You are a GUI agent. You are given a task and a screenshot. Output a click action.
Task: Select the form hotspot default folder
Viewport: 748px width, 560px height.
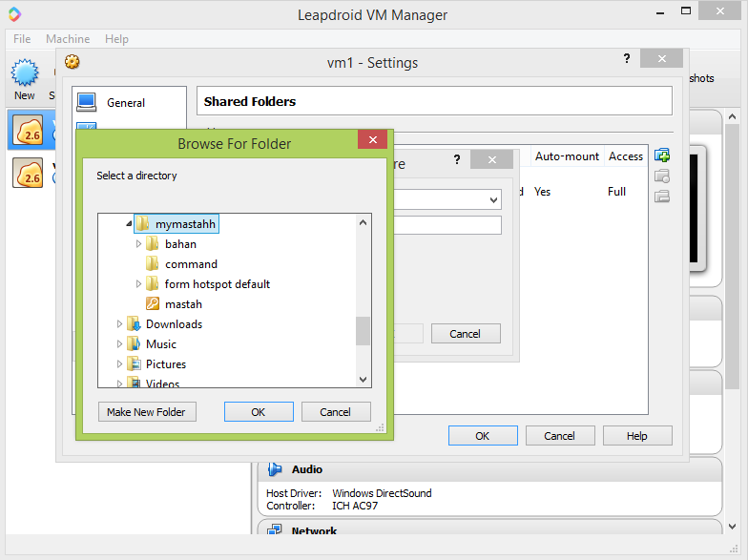(218, 284)
